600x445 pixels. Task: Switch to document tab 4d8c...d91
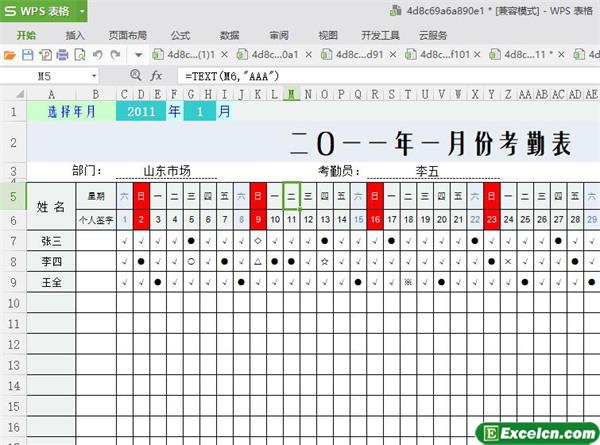(352, 55)
